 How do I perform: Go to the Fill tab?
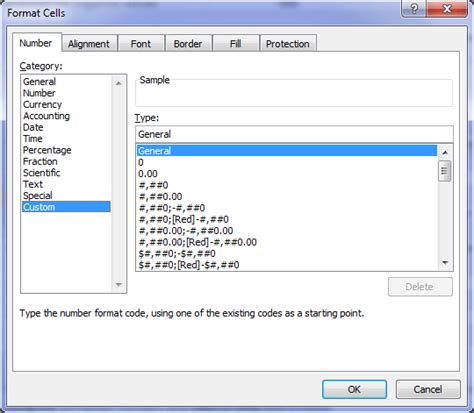point(236,44)
